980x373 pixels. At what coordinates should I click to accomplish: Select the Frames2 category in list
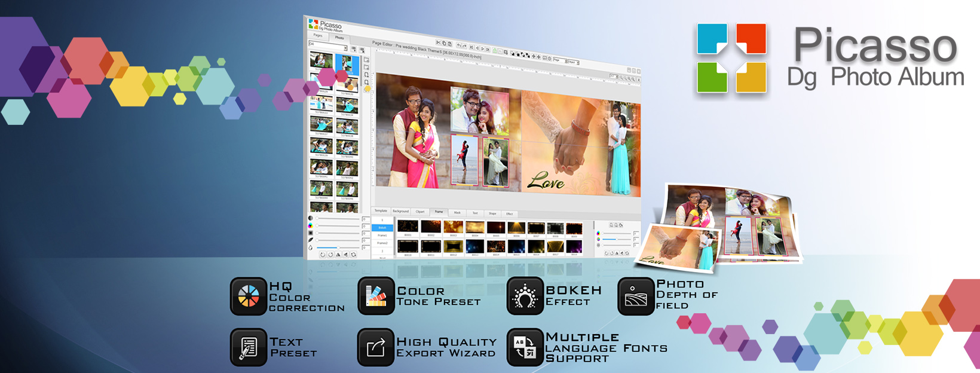coord(382,243)
